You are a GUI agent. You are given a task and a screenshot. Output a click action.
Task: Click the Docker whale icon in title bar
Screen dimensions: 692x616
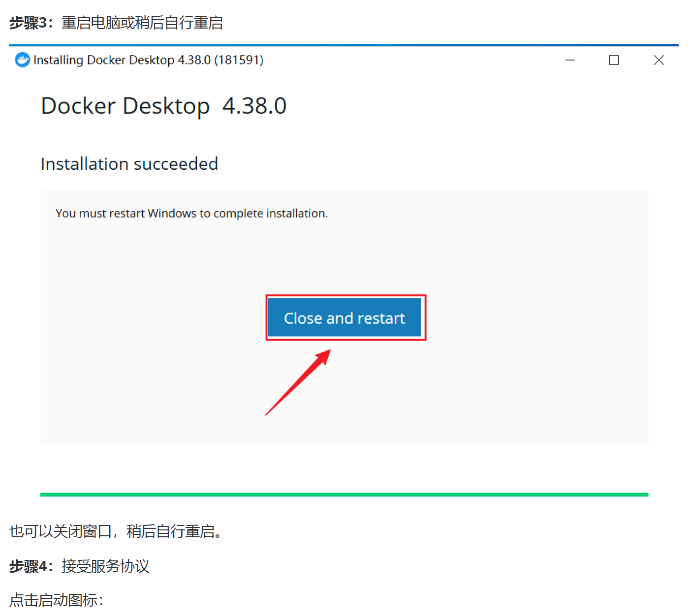pos(23,60)
